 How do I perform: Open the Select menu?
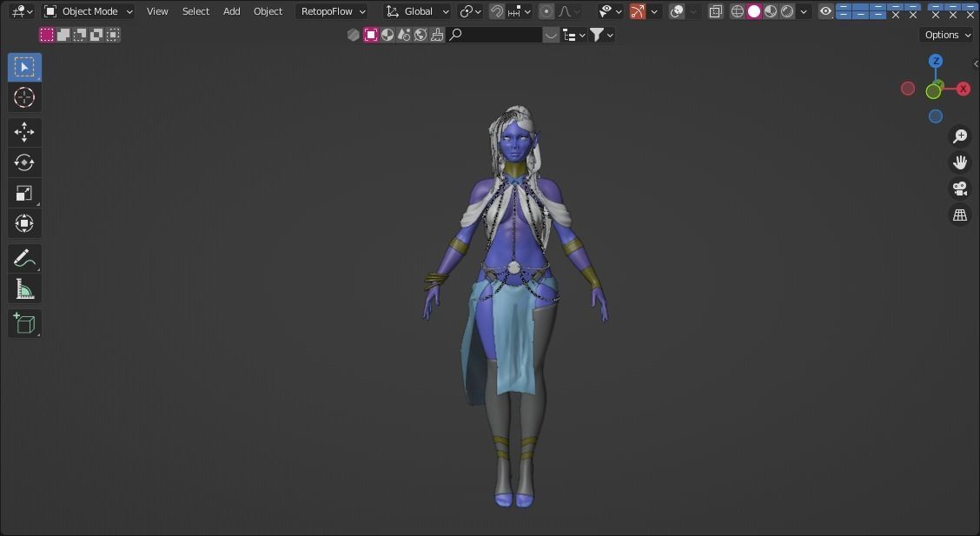pyautogui.click(x=195, y=11)
